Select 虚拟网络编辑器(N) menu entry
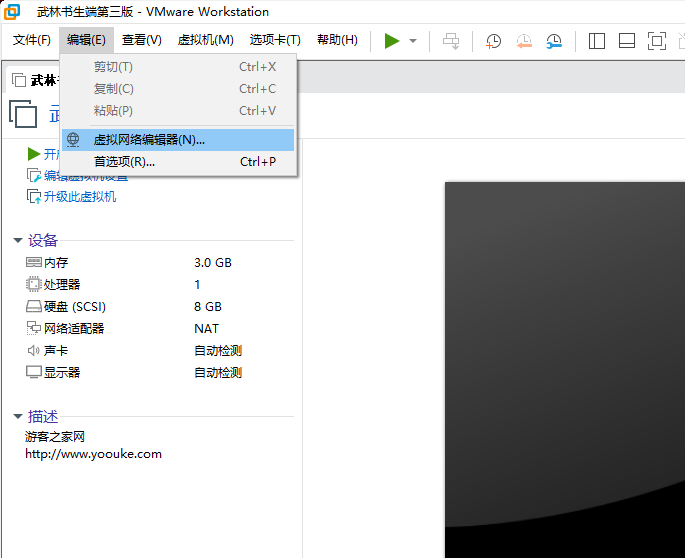Image resolution: width=685 pixels, height=558 pixels. point(149,140)
